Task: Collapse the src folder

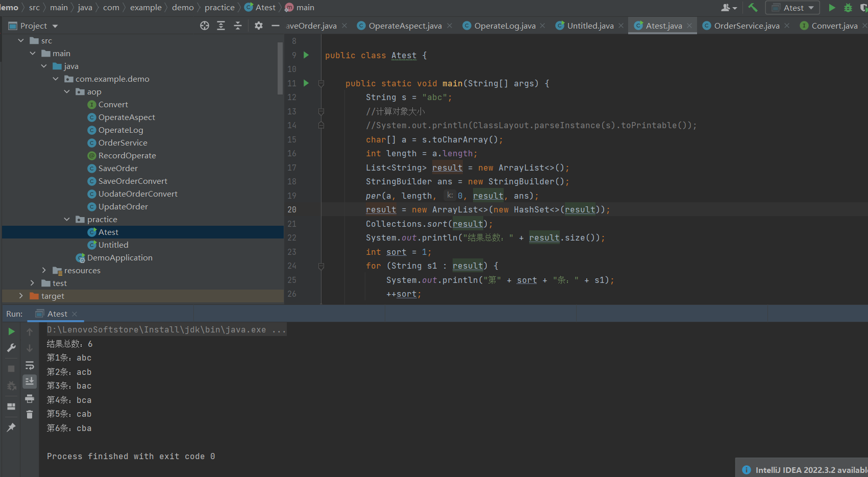Action: point(21,40)
